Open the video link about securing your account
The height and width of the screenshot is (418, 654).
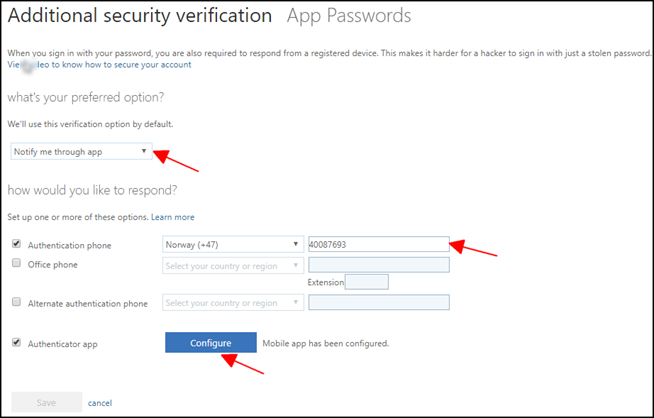point(99,65)
